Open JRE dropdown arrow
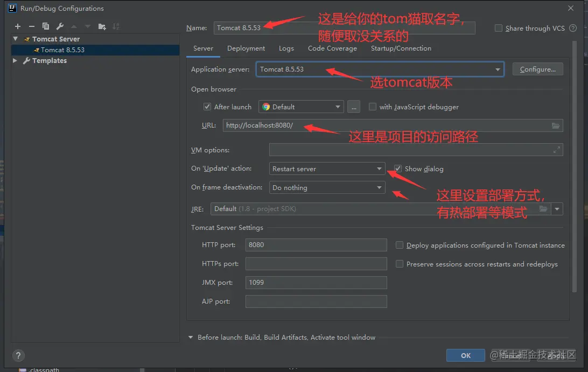 pos(557,209)
